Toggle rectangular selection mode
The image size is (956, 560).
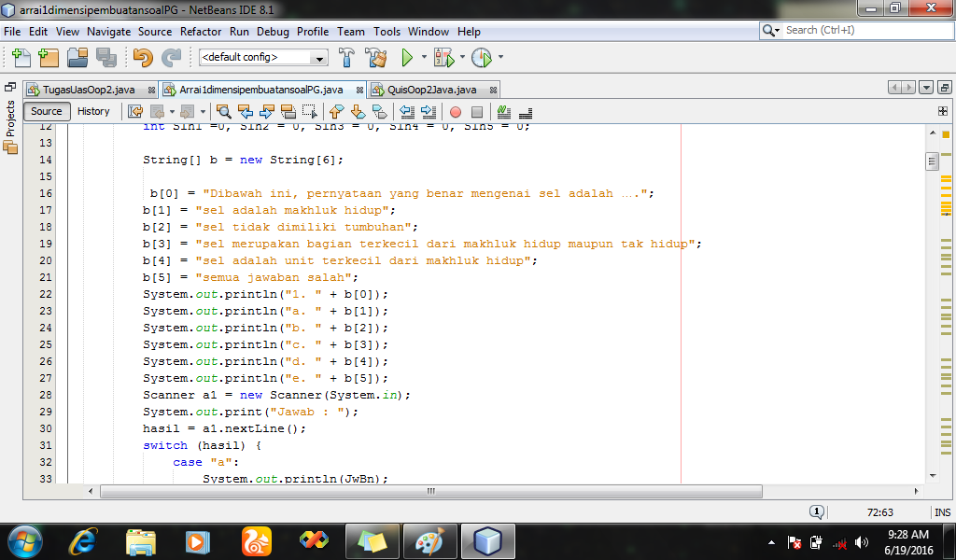[x=311, y=111]
